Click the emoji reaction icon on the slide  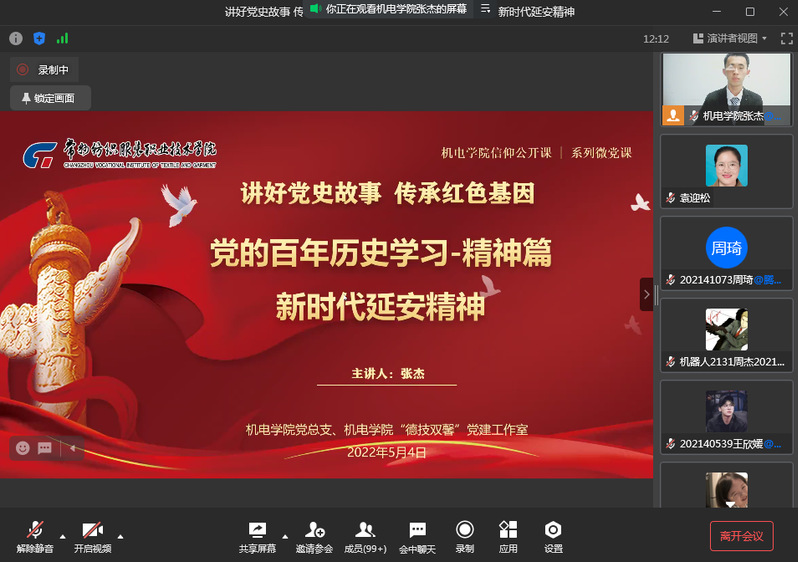click(x=22, y=448)
